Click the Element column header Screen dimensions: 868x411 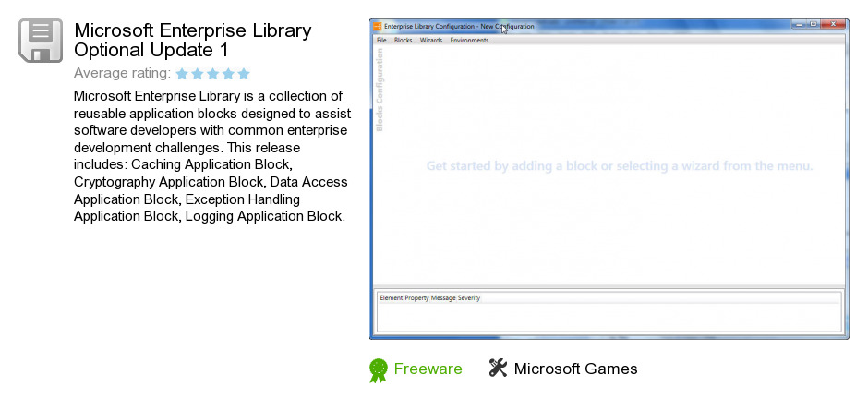click(x=392, y=298)
